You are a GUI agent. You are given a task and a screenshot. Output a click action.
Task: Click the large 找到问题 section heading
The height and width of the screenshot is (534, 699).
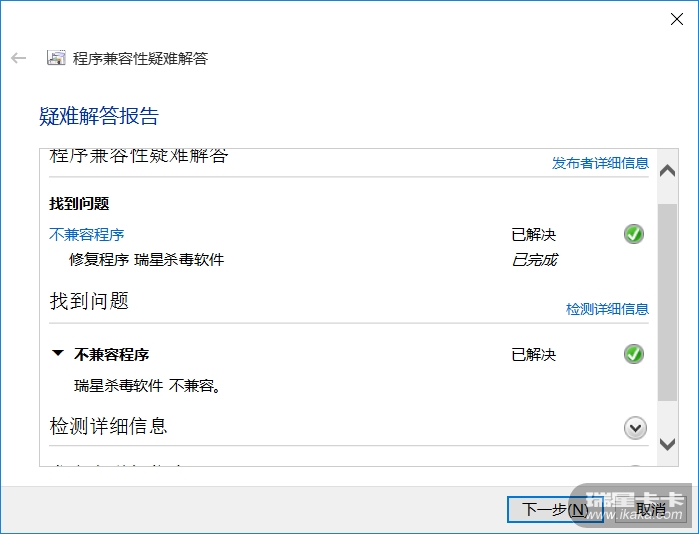point(89,301)
